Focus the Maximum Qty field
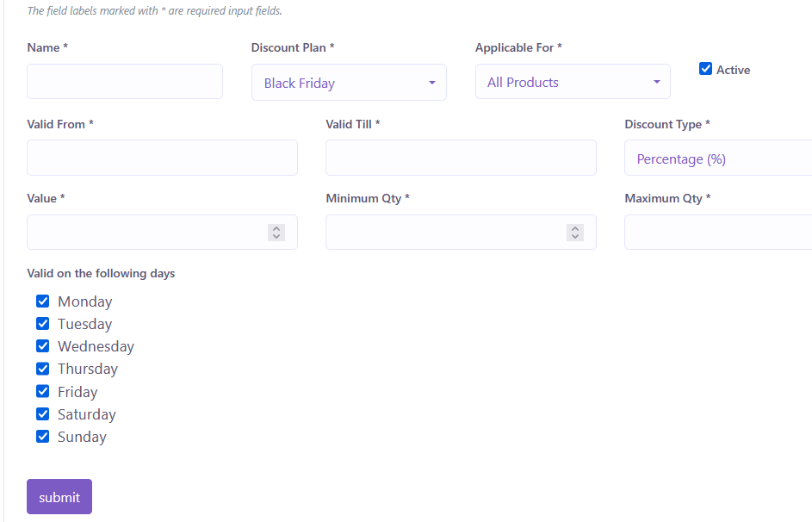Viewport: 812px width, 522px height. [x=718, y=233]
